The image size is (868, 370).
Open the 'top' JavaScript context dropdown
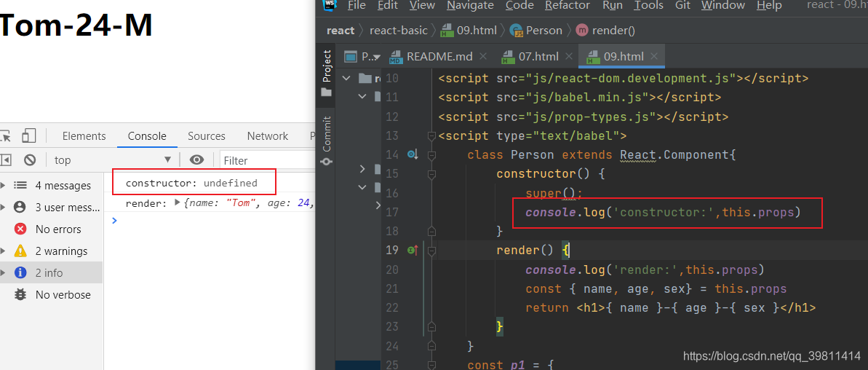[112, 160]
